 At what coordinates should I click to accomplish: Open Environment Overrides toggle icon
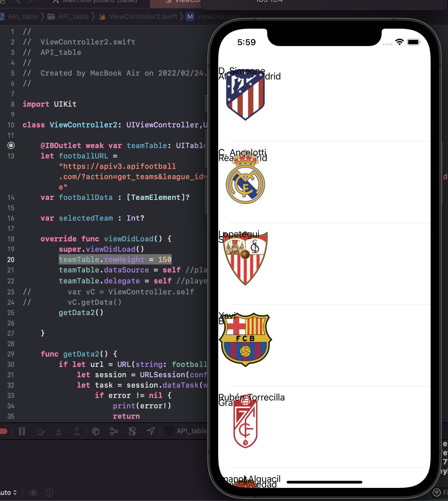point(132,431)
